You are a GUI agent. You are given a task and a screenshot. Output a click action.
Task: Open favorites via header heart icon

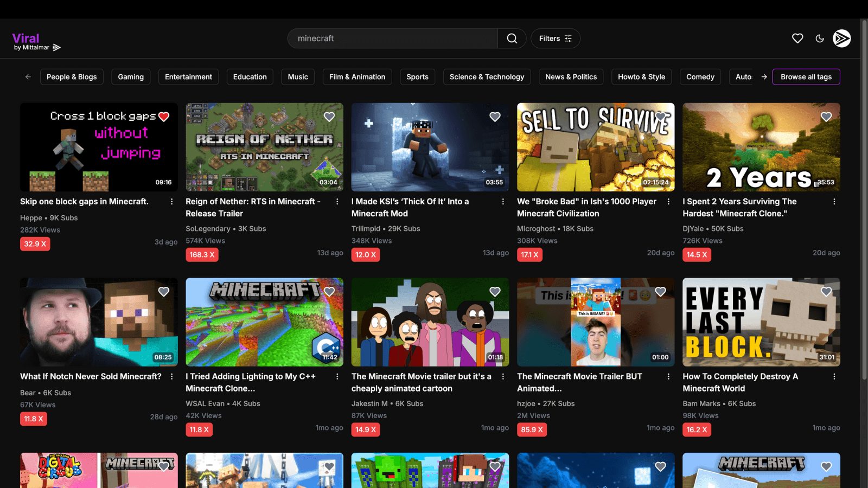coord(797,38)
